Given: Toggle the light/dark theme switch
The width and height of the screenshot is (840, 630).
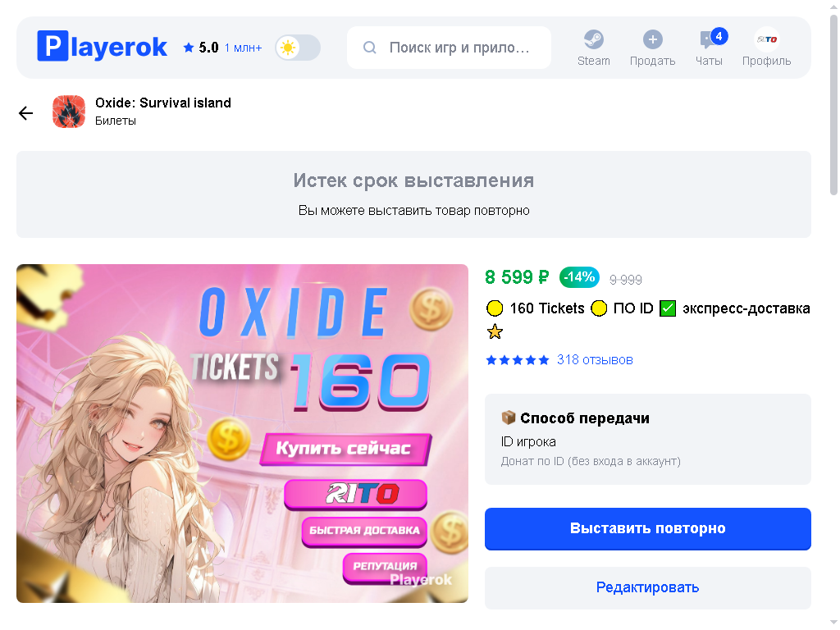Looking at the screenshot, I should pyautogui.click(x=298, y=48).
